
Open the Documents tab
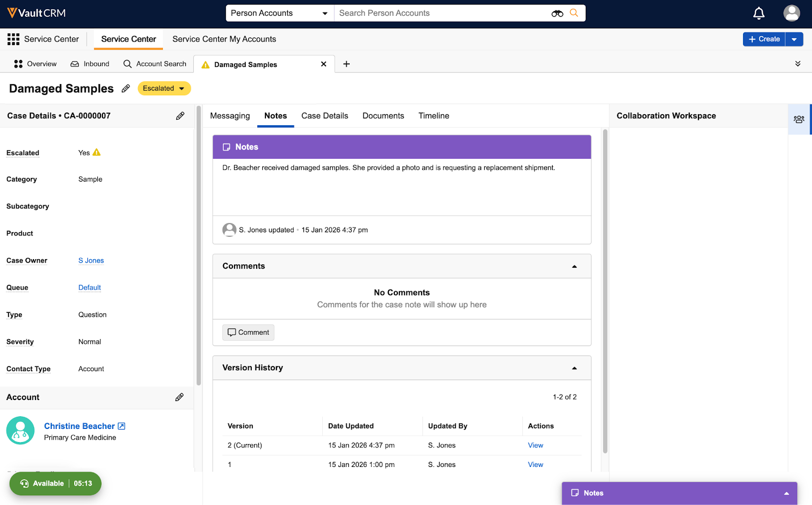383,116
